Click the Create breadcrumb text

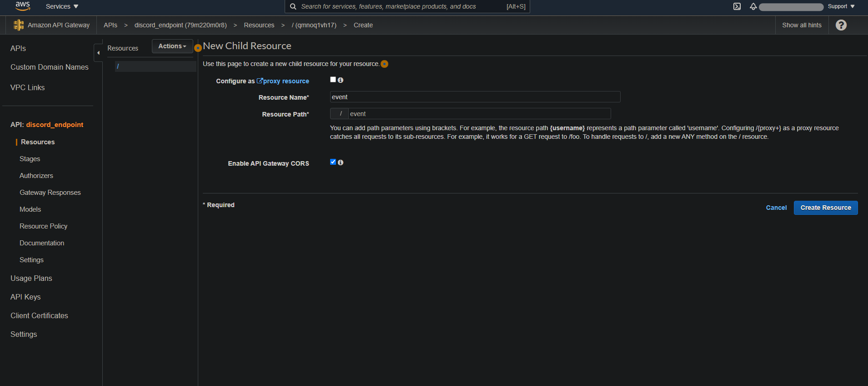click(363, 25)
